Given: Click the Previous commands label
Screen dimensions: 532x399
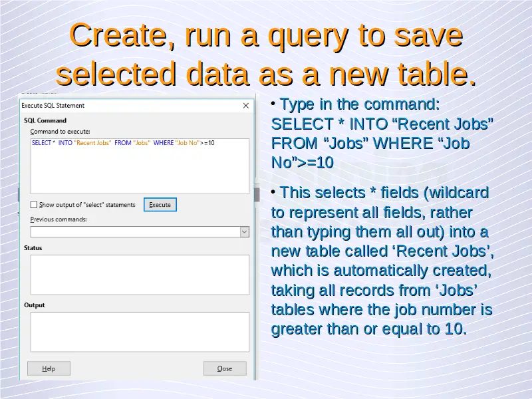Looking at the screenshot, I should coord(59,219).
